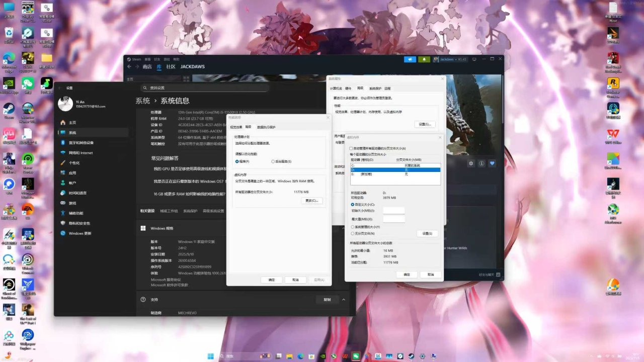644x362 pixels.
Task: Click the favorite heart icon in Steam
Action: coord(492,163)
